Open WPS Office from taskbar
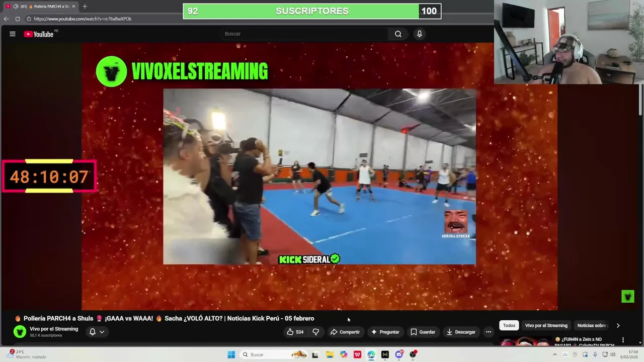The width and height of the screenshot is (644, 362). click(357, 354)
